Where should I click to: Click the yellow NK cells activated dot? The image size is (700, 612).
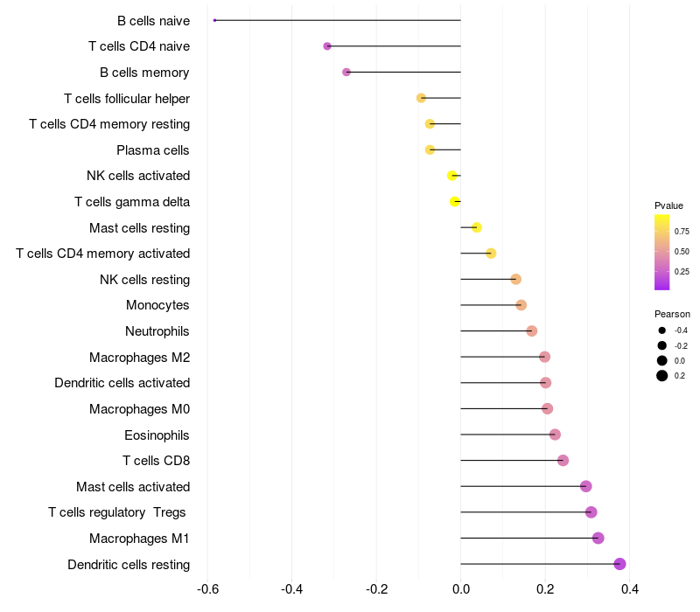(x=452, y=176)
